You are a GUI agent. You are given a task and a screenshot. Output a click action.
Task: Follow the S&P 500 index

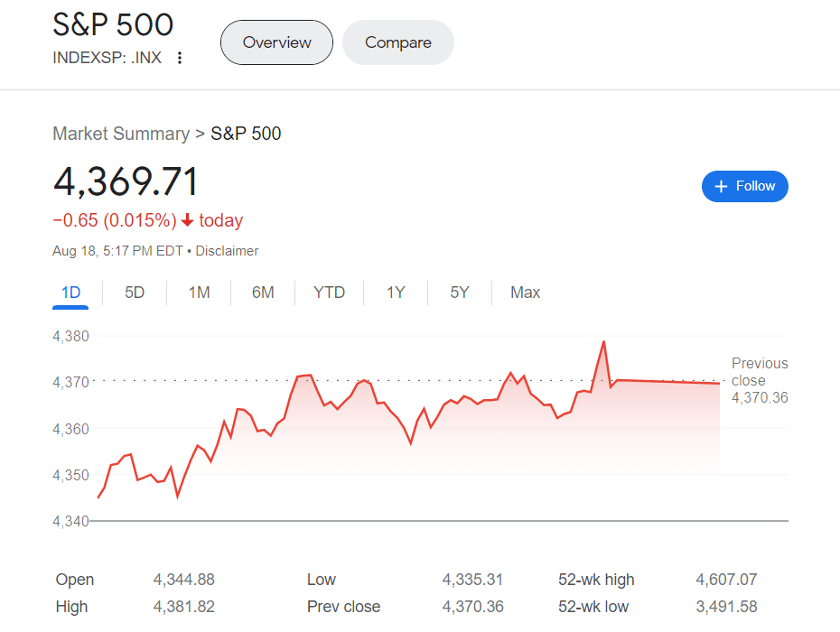click(744, 186)
